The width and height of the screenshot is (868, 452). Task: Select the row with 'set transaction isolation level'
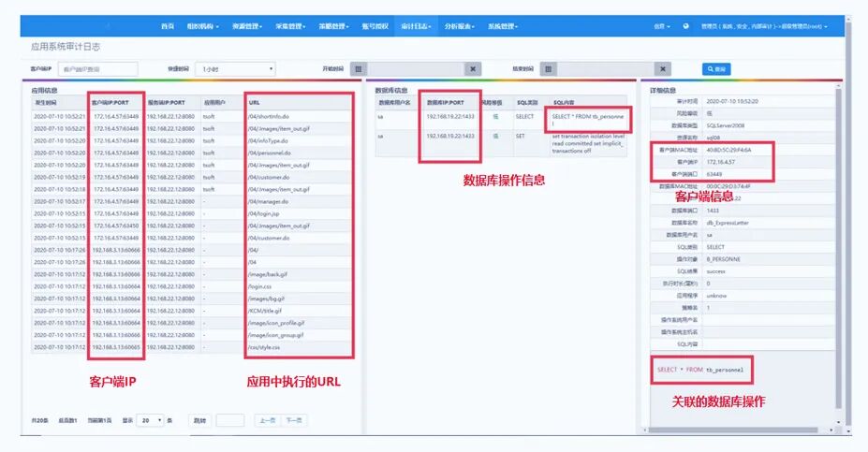point(501,143)
